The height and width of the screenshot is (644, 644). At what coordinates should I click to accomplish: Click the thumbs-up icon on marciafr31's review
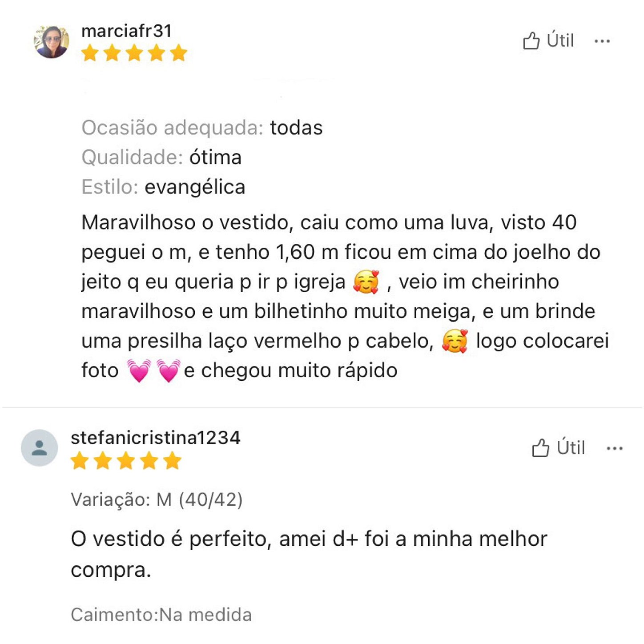tap(531, 41)
